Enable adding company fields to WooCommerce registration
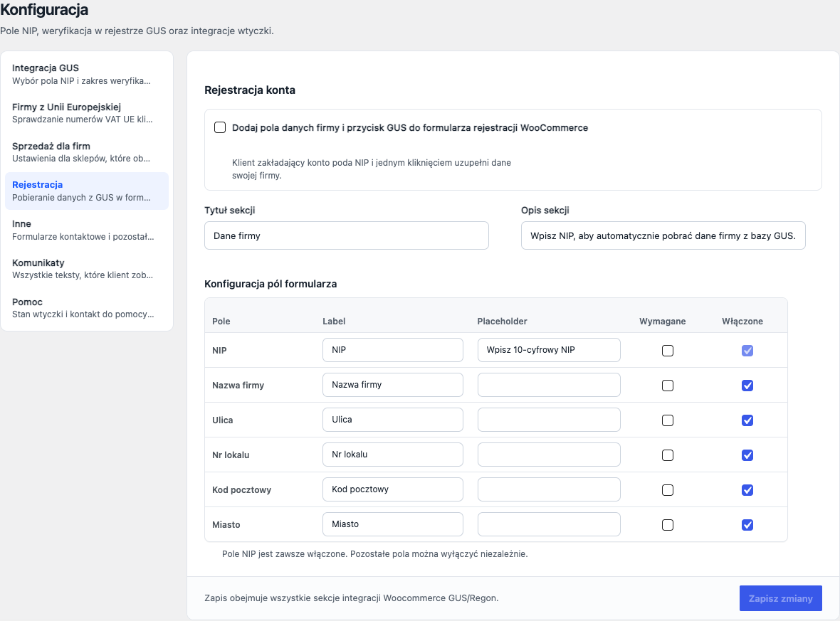840x621 pixels. coord(220,127)
